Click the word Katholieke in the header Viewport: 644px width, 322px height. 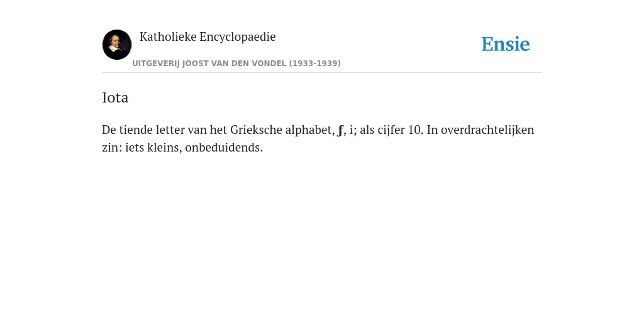[168, 36]
